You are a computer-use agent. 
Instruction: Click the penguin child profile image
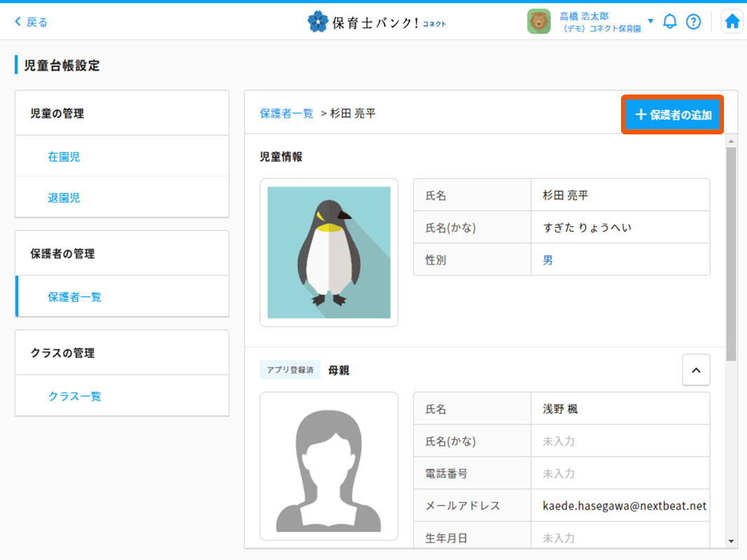click(x=329, y=253)
